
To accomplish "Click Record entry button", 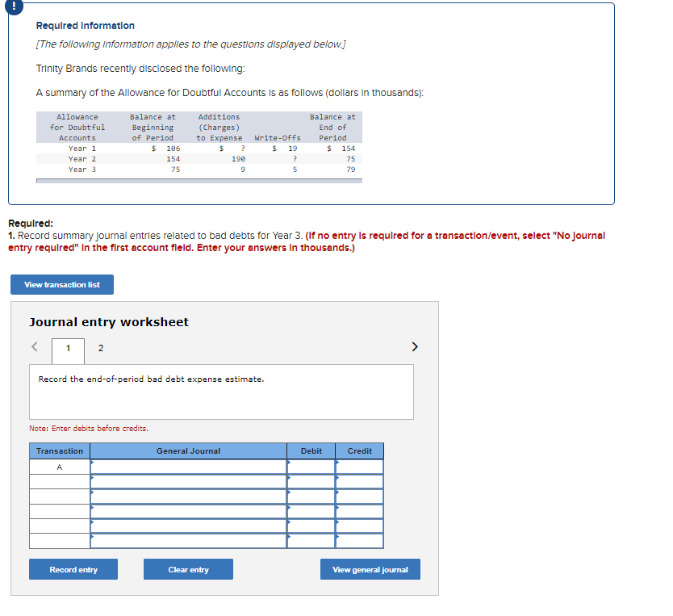I will [x=73, y=569].
